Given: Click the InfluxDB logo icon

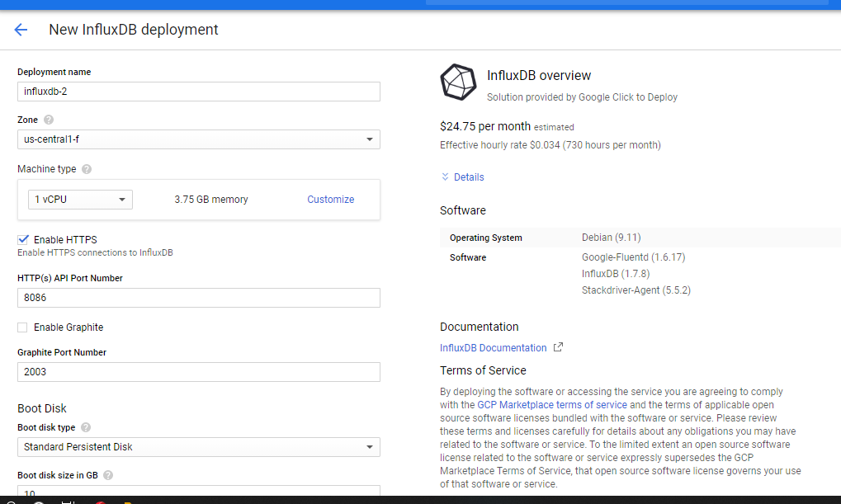Looking at the screenshot, I should click(x=458, y=82).
